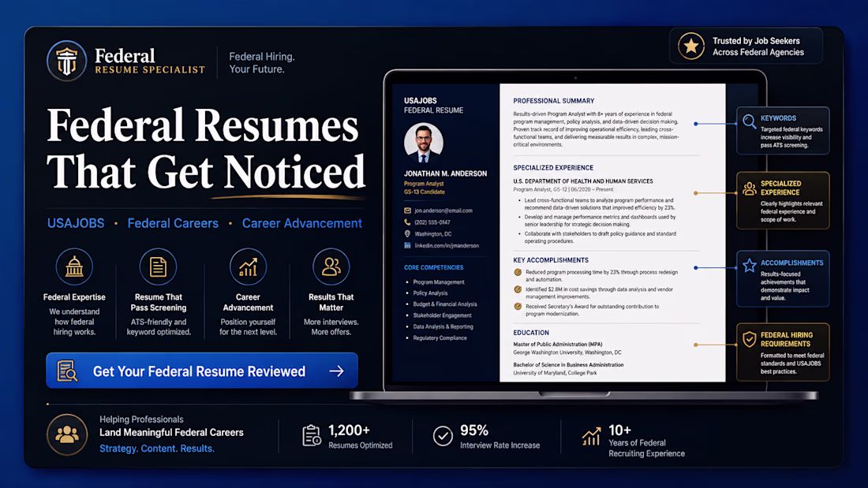The width and height of the screenshot is (868, 488).
Task: Click the arrow on the Get Your Federal Resume Reviewed button
Action: coord(337,371)
